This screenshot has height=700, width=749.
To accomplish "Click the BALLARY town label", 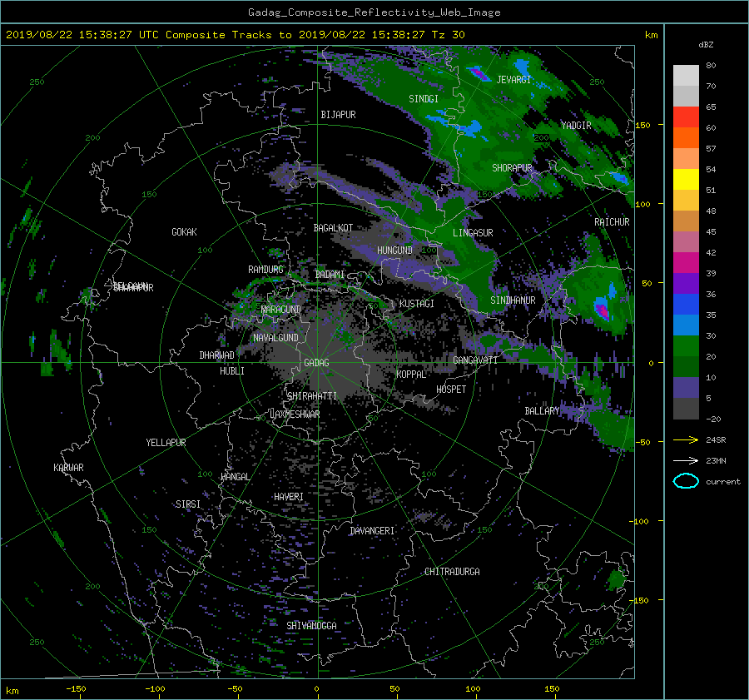I will coord(542,411).
